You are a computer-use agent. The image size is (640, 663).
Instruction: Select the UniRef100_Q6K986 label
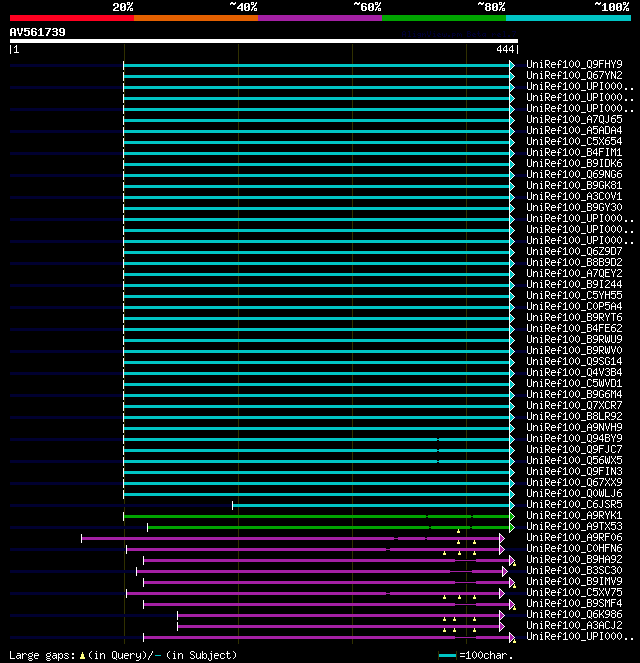pyautogui.click(x=574, y=614)
